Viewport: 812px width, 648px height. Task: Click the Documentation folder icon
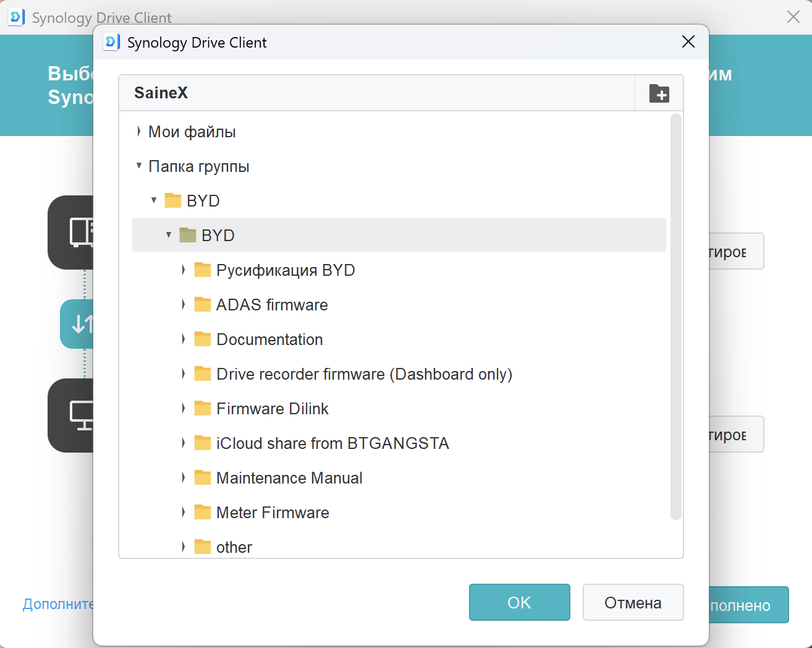click(202, 339)
